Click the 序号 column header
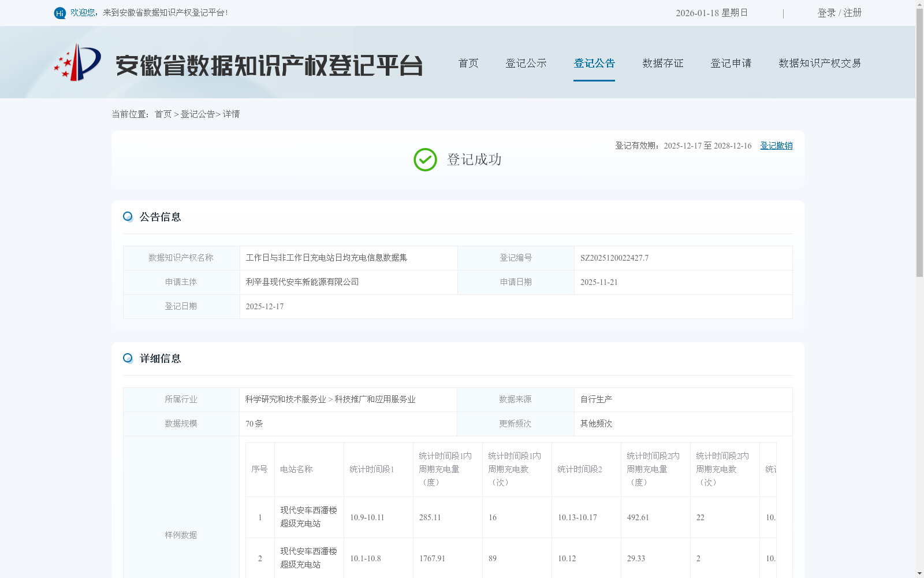924x578 pixels. point(259,469)
